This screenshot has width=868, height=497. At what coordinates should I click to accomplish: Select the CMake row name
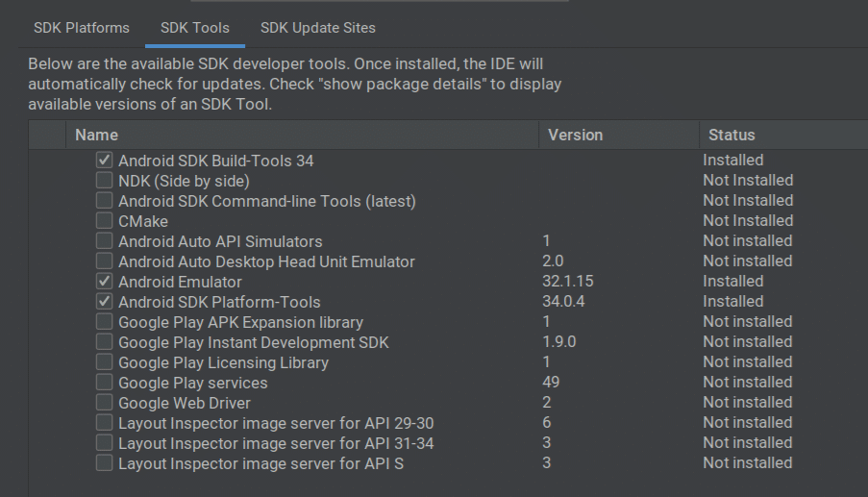143,221
